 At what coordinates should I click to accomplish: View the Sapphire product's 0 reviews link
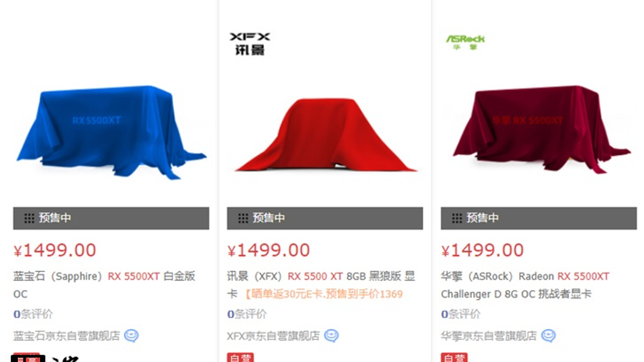[x=33, y=314]
